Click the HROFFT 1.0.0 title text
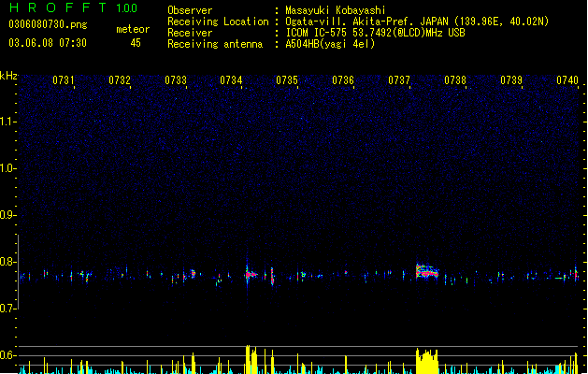 point(74,7)
